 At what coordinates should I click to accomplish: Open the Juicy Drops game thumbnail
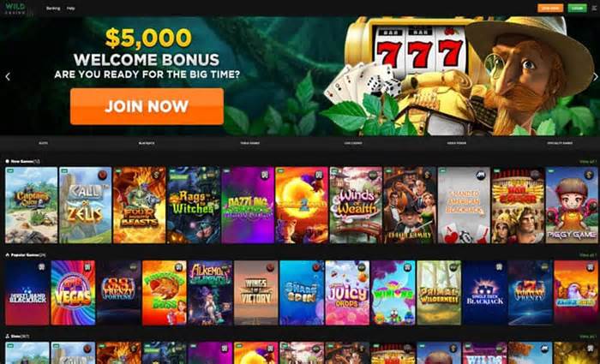click(x=347, y=293)
